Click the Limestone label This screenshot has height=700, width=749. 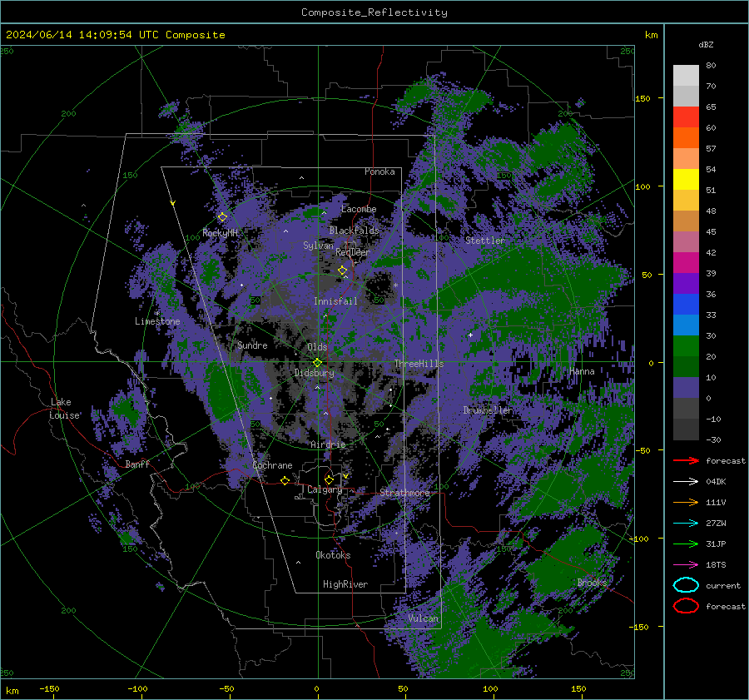click(157, 321)
